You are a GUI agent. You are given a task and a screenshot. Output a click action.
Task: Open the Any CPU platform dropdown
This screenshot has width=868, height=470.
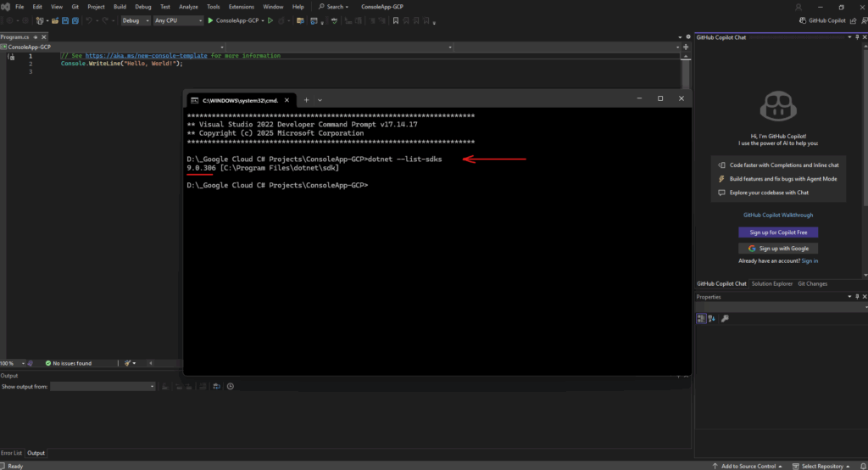click(178, 20)
